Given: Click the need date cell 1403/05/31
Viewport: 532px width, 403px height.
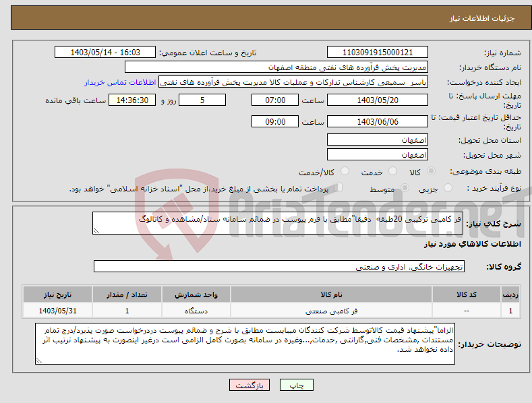Looking at the screenshot, I should [58, 311].
